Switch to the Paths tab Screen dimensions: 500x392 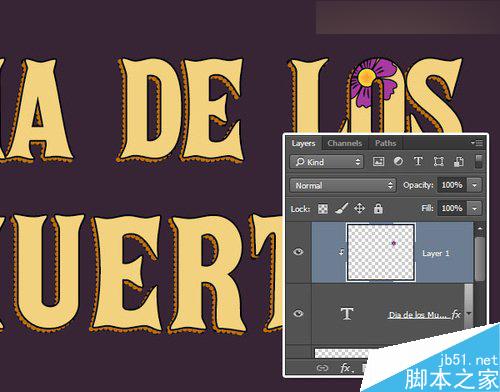coord(385,143)
